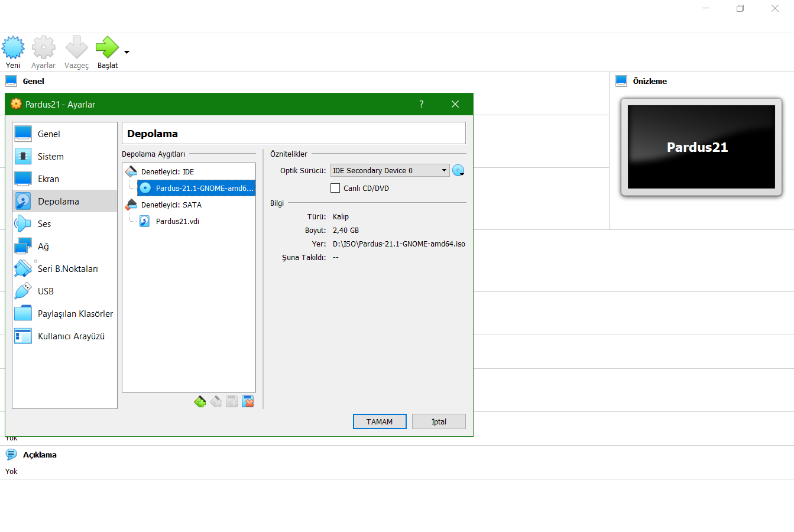Click the Türü value Kalıp
Viewport: 794px width, 532px height.
(341, 216)
